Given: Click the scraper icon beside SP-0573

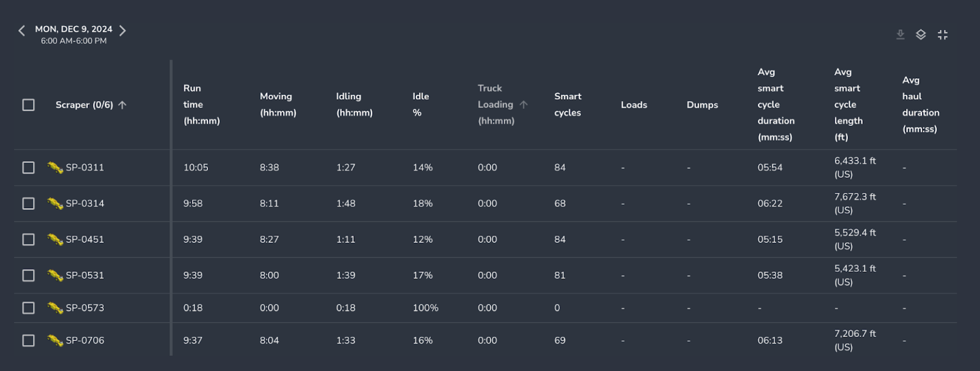Looking at the screenshot, I should pyautogui.click(x=55, y=308).
